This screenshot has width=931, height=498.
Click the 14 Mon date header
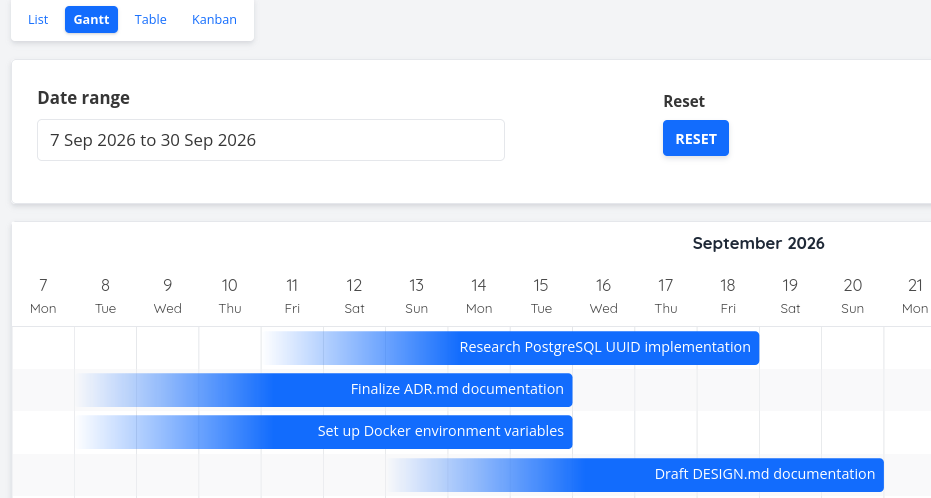pyautogui.click(x=479, y=296)
